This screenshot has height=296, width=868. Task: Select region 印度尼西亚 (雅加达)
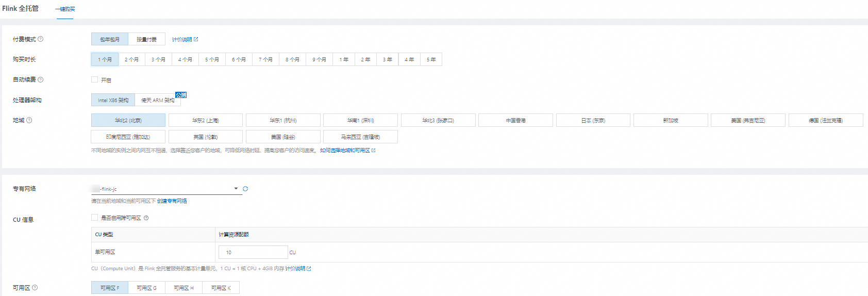(128, 137)
